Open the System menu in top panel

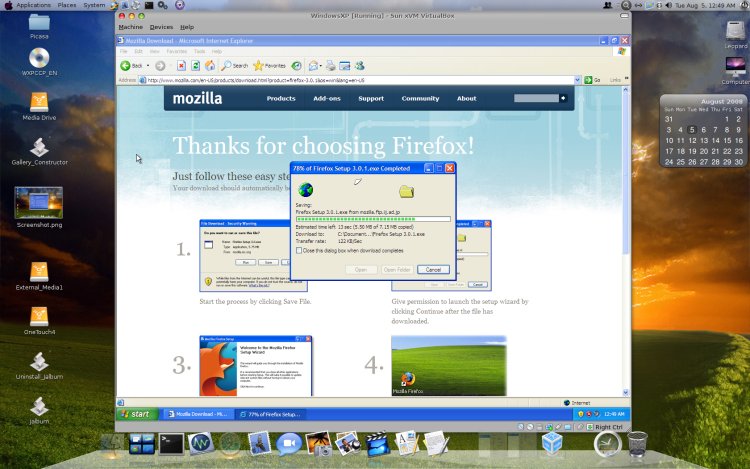[x=94, y=5]
